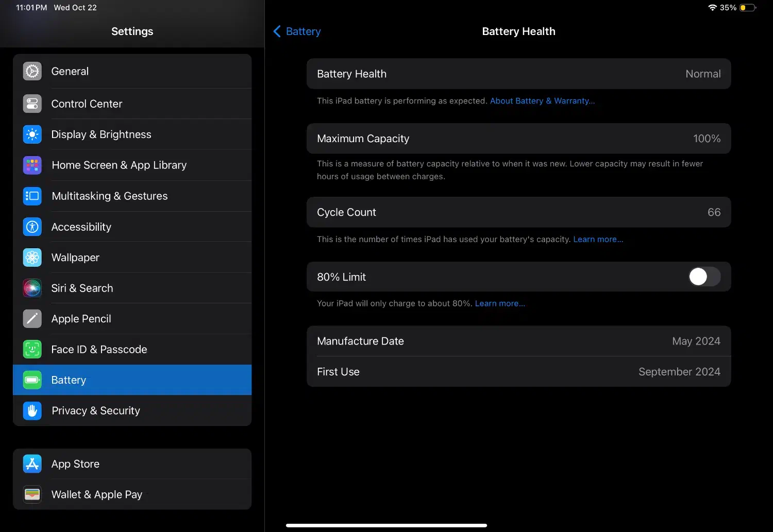
Task: Select the Display & Brightness sun icon
Action: click(32, 134)
